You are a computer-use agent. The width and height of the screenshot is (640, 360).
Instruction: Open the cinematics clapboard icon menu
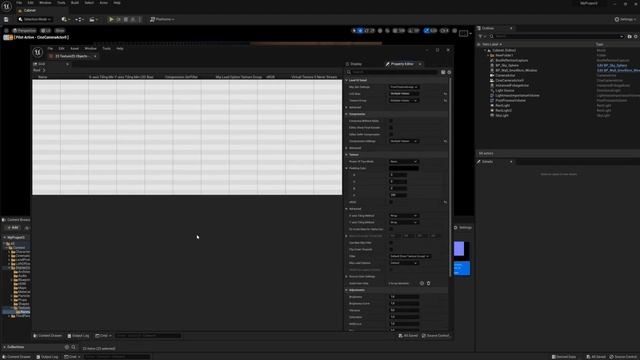point(93,19)
